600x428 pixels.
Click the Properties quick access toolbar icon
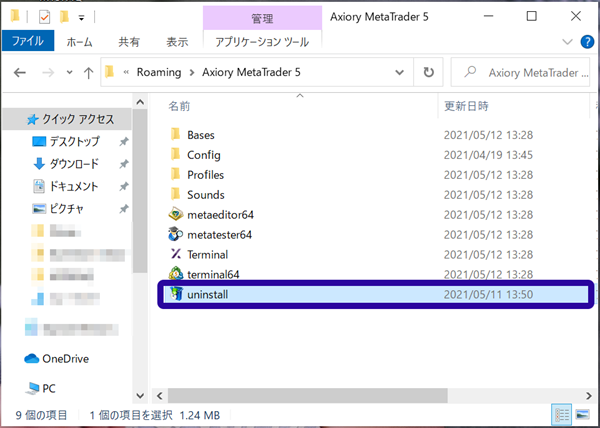pyautogui.click(x=44, y=17)
